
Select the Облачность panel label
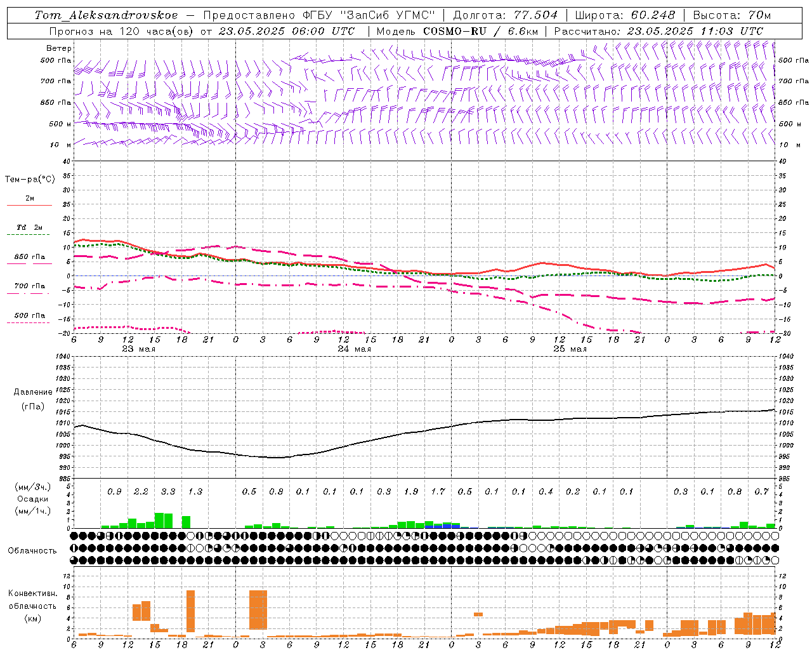32,550
